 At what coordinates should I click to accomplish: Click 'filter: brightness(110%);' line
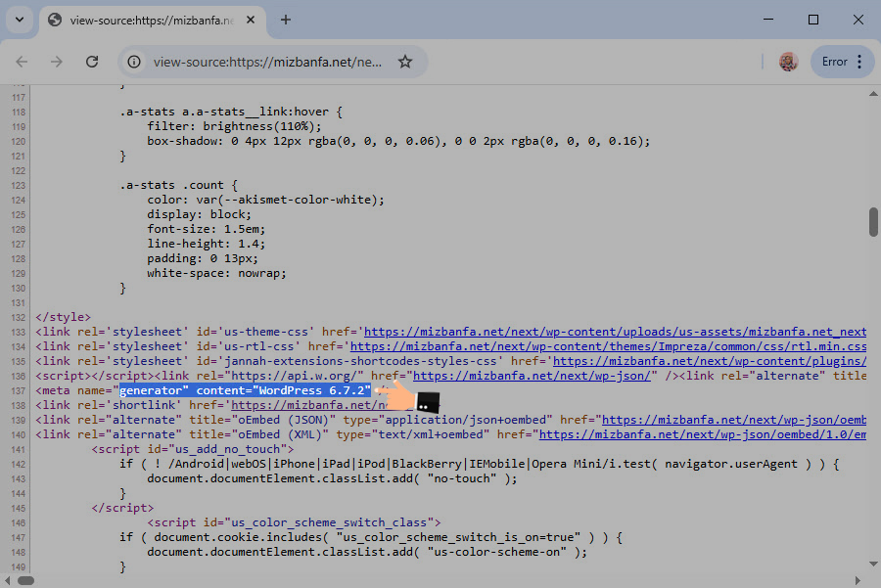(x=234, y=126)
